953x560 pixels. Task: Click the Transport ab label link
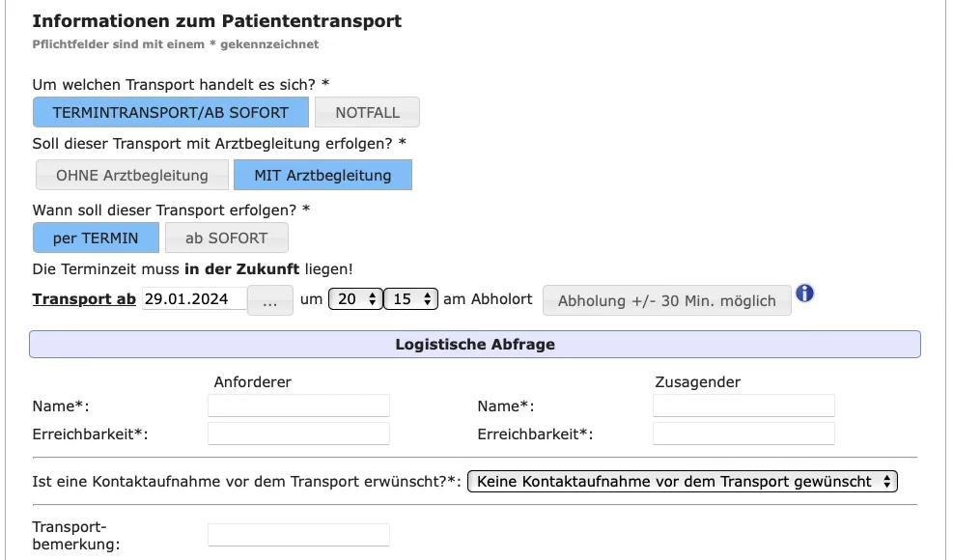(84, 299)
